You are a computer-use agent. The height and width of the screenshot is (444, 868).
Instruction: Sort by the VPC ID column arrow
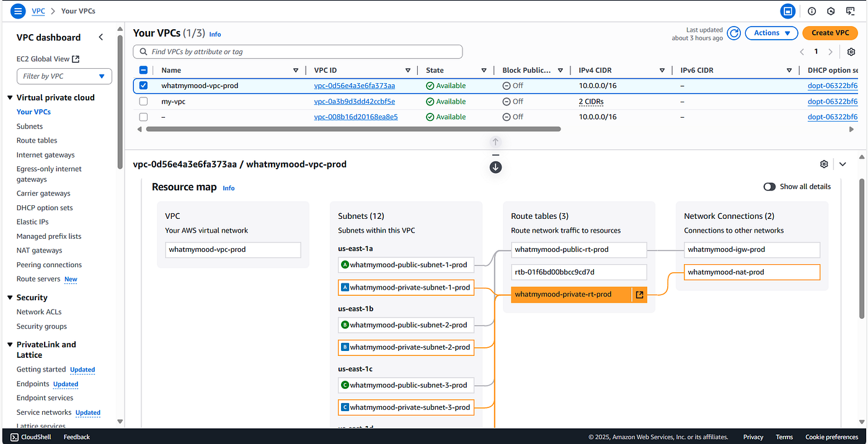408,70
